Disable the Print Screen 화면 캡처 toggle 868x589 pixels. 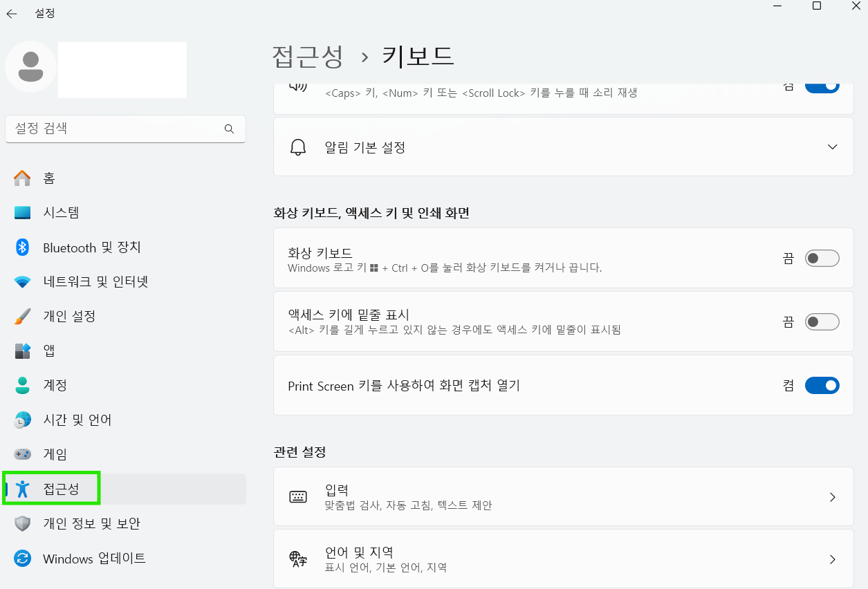pyautogui.click(x=822, y=385)
